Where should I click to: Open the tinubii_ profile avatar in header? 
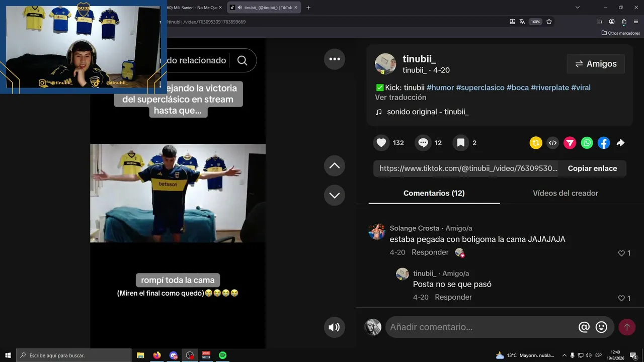385,64
